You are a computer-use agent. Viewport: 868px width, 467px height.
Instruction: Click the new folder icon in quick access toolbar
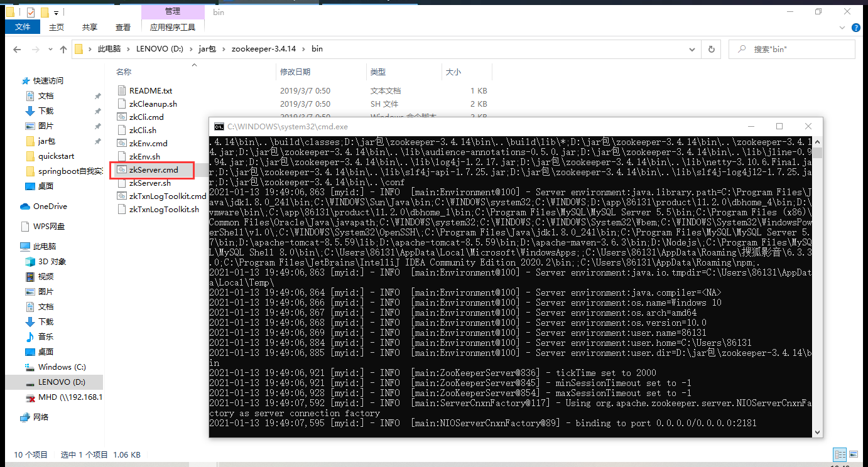[44, 12]
